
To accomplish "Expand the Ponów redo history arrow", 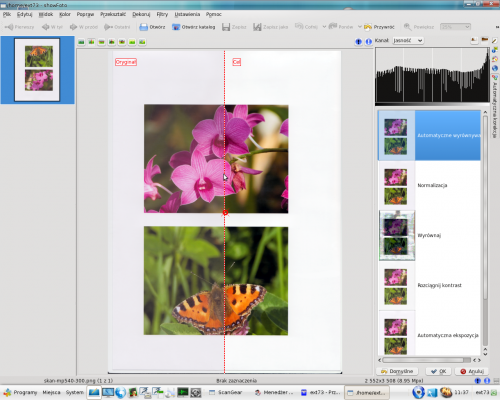I will [360, 27].
